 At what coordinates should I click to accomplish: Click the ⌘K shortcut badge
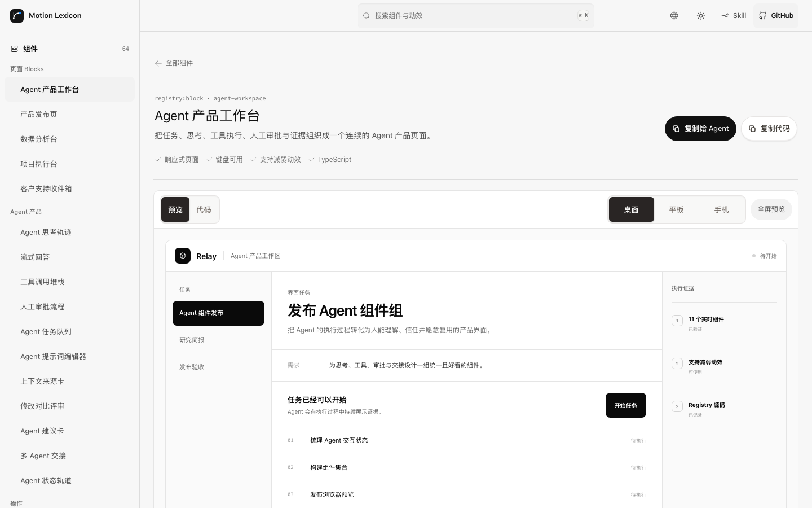click(583, 16)
